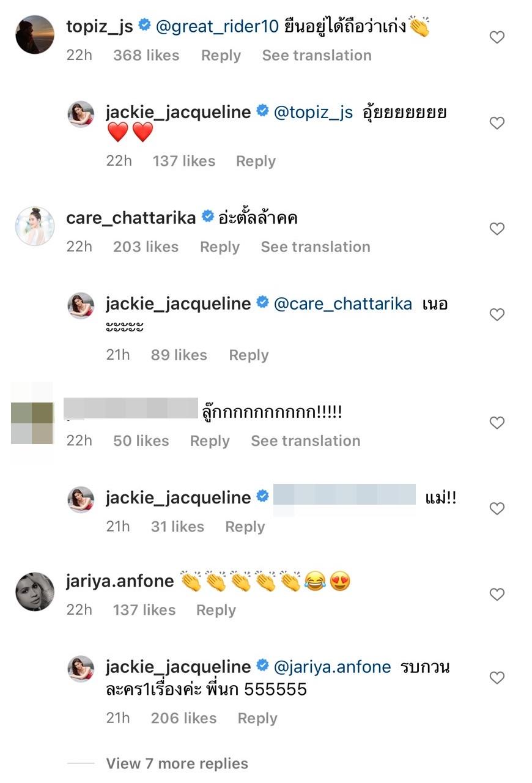The width and height of the screenshot is (532, 783).
Task: Reply to jariya.anfone's comment
Action: tap(216, 610)
